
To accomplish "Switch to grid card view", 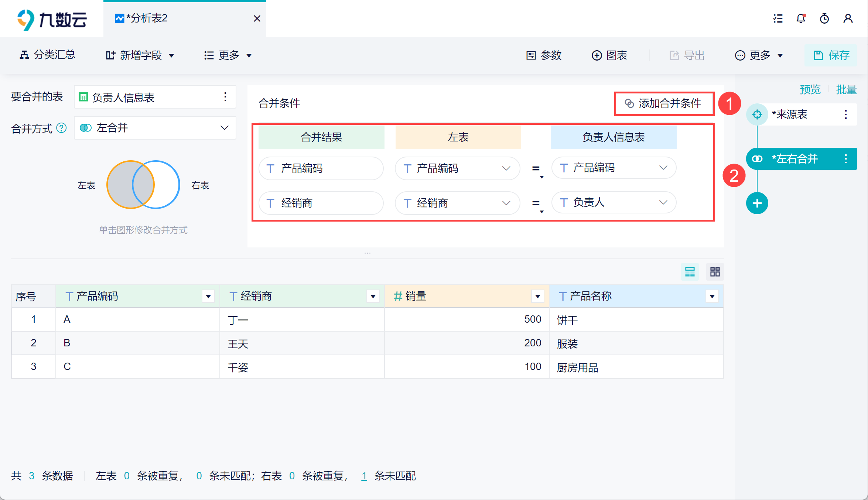I will point(715,272).
